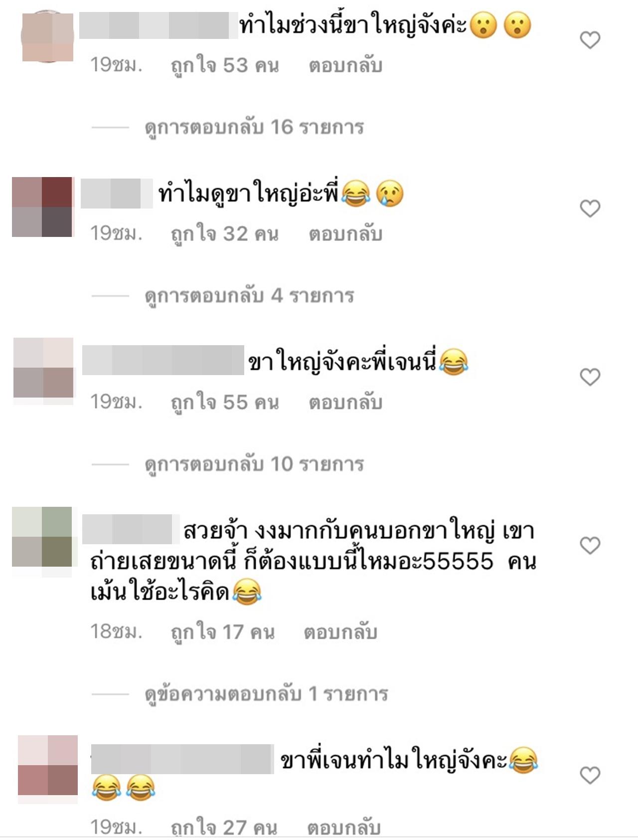Like the comment with 53 likes

[x=590, y=40]
